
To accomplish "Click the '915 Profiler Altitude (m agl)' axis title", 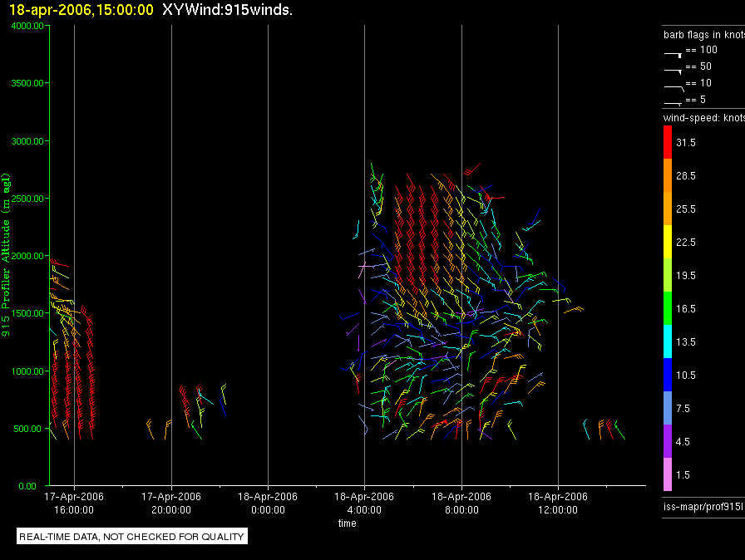I will (6, 255).
